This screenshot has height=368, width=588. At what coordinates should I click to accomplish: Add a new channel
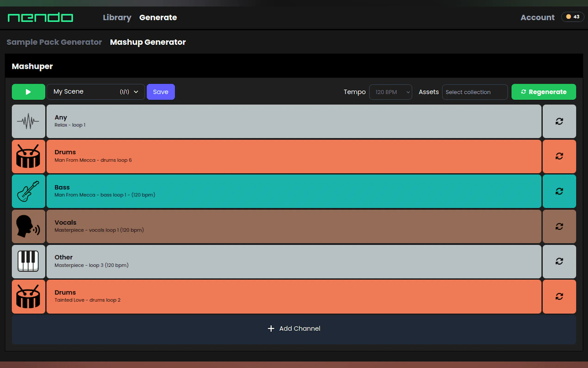(x=294, y=329)
